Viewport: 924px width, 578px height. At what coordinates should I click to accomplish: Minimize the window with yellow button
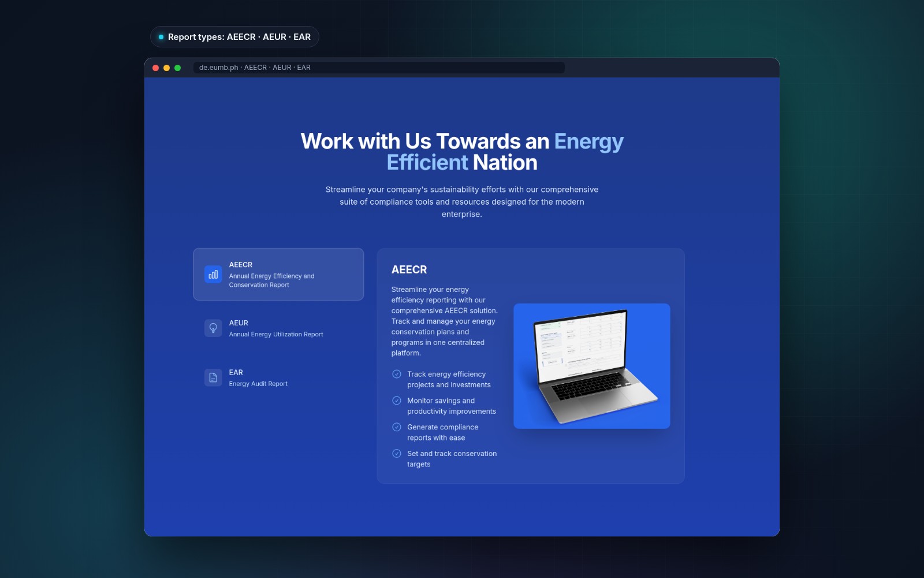[x=166, y=68]
